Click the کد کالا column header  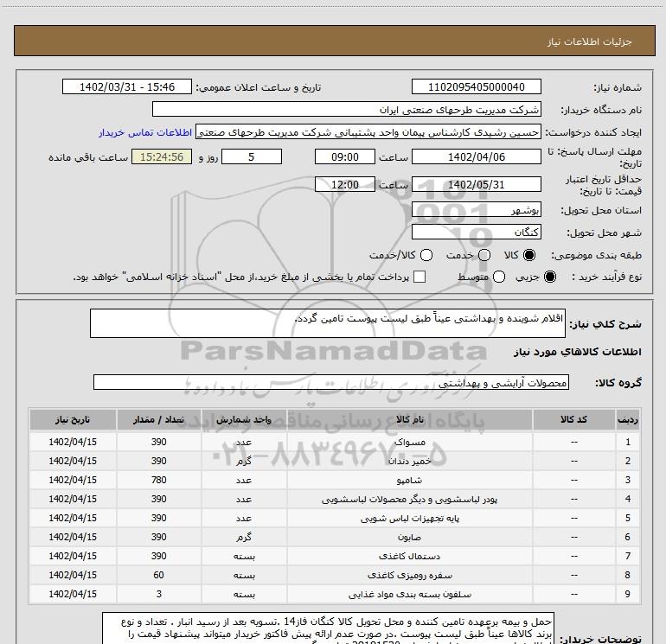573,420
